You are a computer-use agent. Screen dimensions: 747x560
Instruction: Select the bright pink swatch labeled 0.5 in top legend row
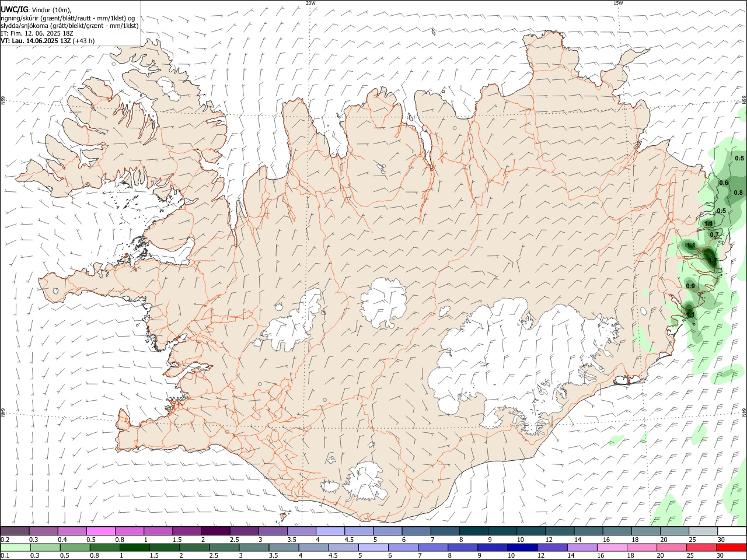(x=100, y=531)
